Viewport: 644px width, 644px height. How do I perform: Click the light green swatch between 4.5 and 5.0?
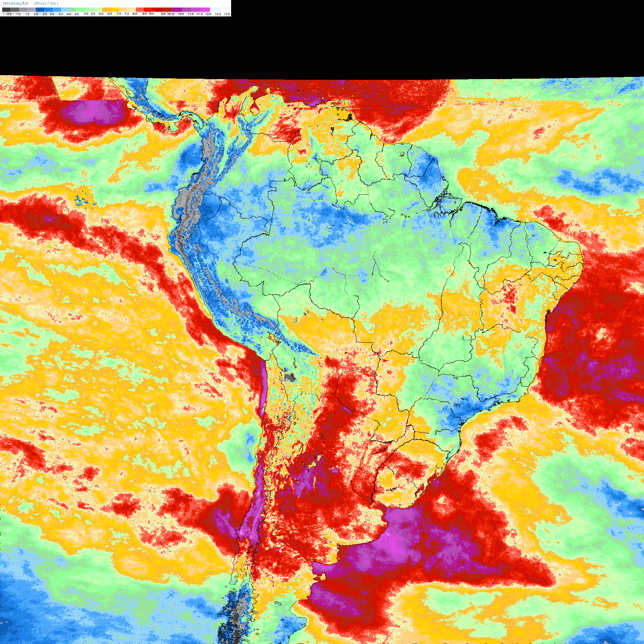tap(81, 10)
